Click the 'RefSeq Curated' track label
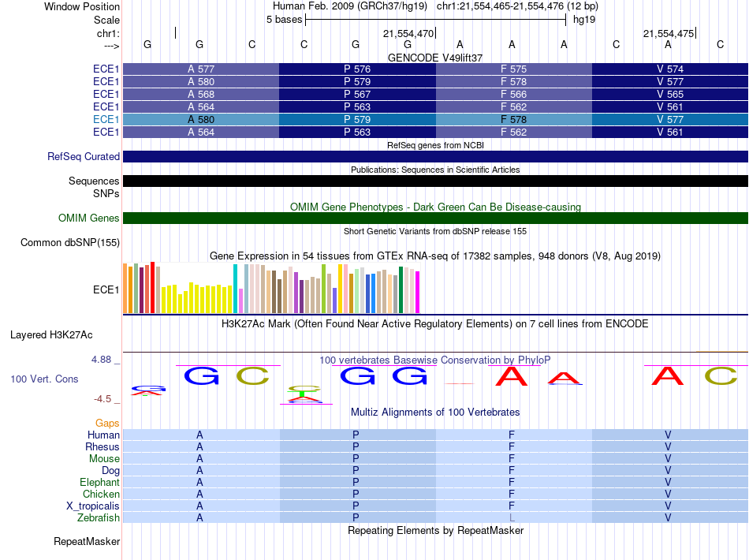 coord(84,157)
